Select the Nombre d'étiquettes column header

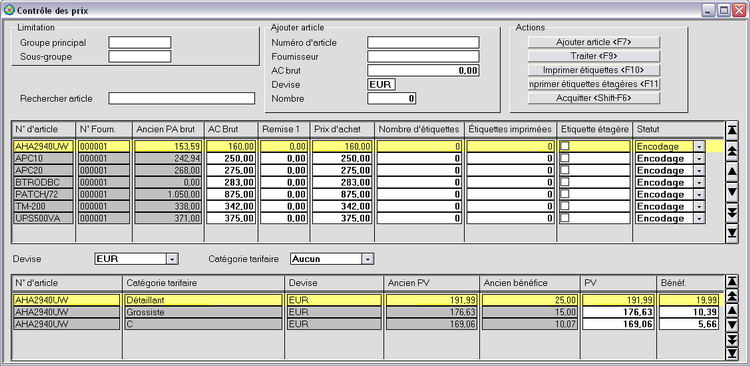click(x=419, y=129)
